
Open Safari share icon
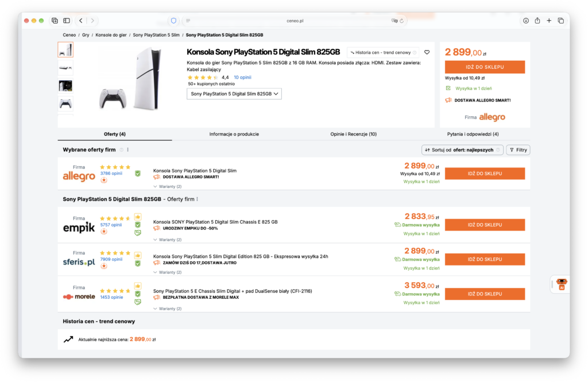tap(537, 21)
